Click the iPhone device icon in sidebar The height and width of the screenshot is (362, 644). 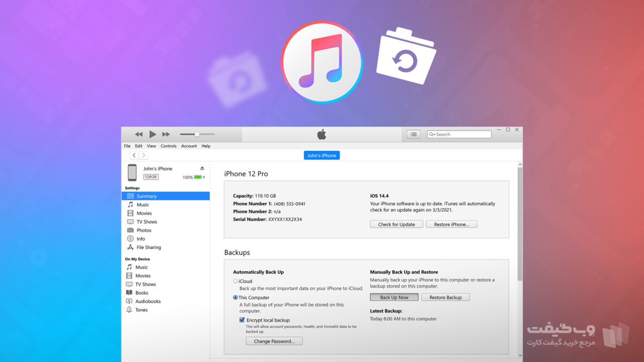132,172
